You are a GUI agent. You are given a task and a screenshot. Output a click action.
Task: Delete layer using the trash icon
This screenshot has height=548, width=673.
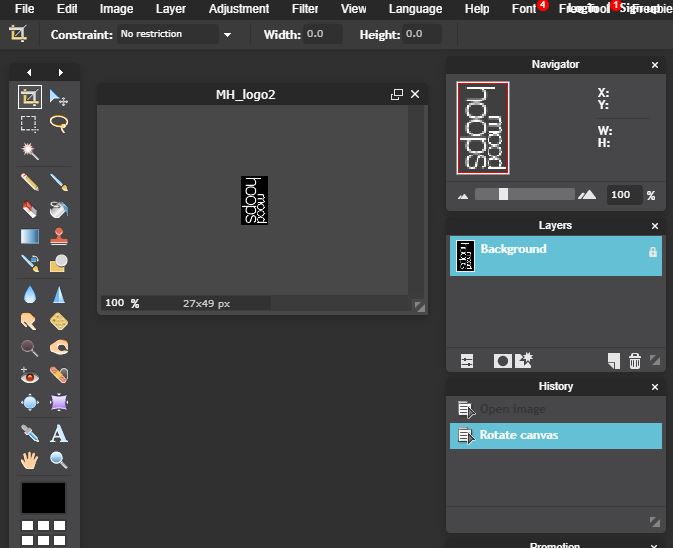coord(635,361)
